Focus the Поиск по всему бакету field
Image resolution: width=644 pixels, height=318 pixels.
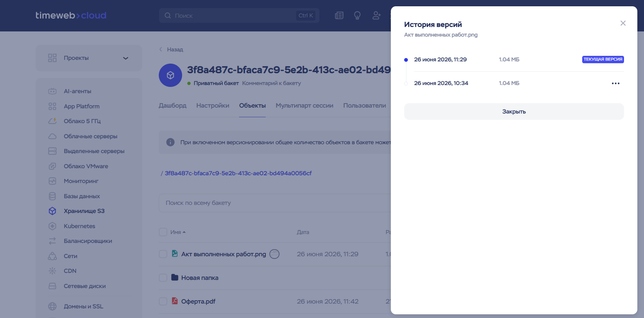pyautogui.click(x=275, y=203)
